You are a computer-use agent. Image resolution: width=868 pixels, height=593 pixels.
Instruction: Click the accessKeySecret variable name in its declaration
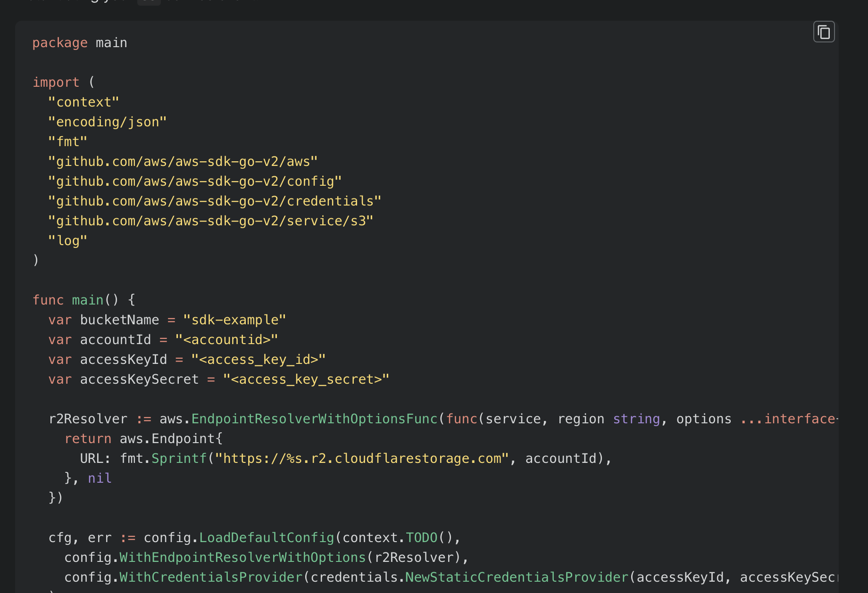tap(139, 379)
